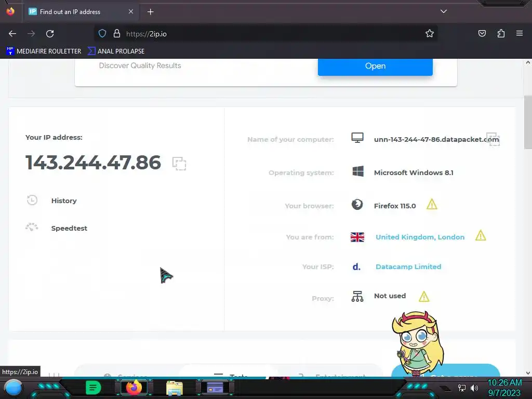
Task: Click the UK flag icon
Action: [x=357, y=237]
